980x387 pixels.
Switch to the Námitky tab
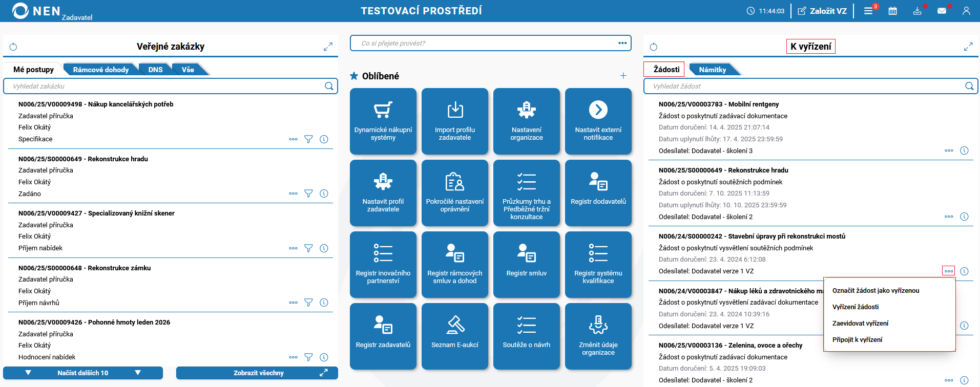[713, 70]
